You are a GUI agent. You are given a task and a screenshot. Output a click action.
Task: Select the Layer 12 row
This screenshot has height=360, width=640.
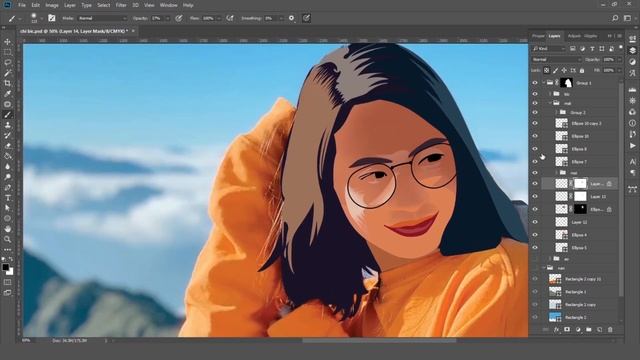tap(580, 222)
